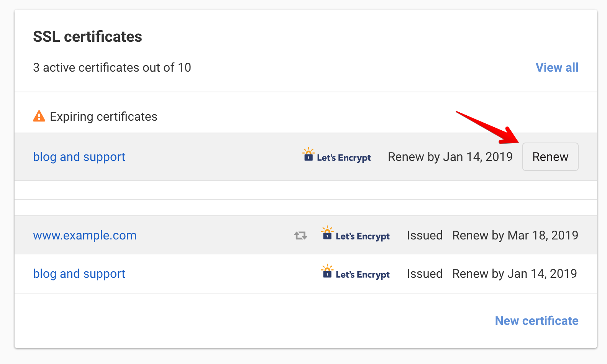Click the orange warning triangle icon

[x=39, y=116]
